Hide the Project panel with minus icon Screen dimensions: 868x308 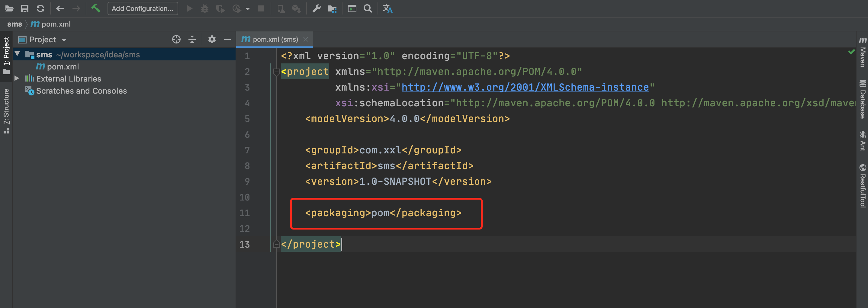tap(227, 40)
